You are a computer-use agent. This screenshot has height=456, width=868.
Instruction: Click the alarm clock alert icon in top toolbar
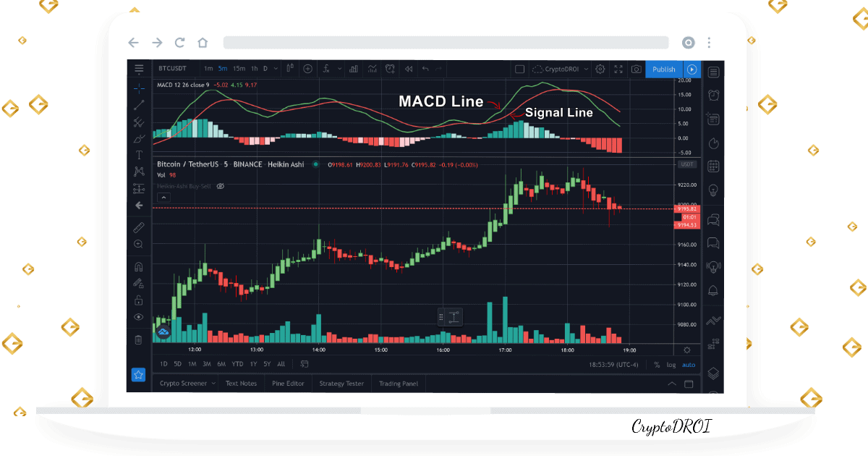point(391,69)
